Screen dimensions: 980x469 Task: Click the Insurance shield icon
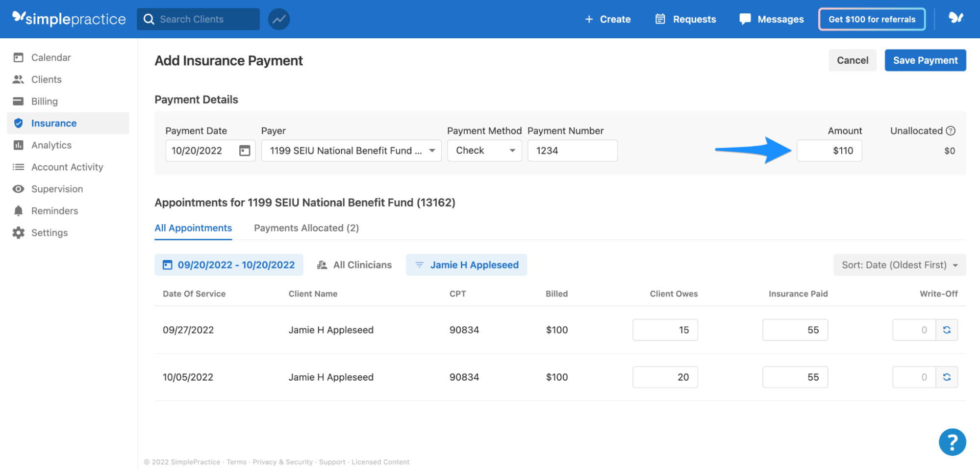click(19, 123)
